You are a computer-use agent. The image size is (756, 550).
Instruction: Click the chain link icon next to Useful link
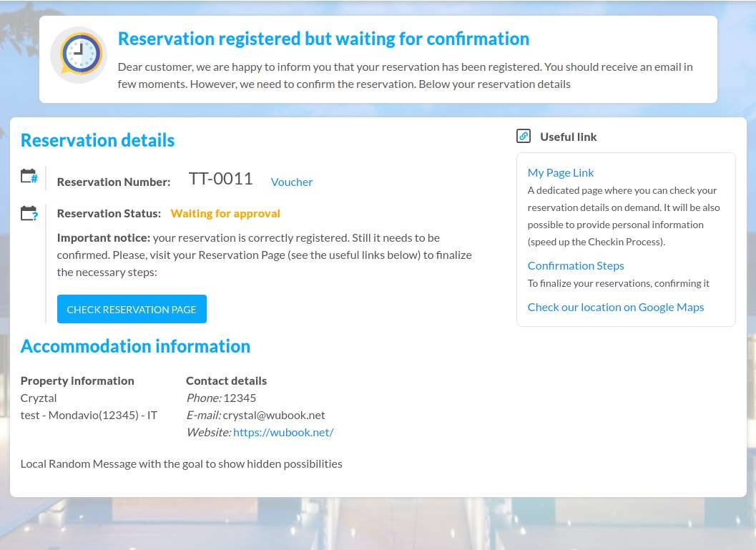(524, 136)
